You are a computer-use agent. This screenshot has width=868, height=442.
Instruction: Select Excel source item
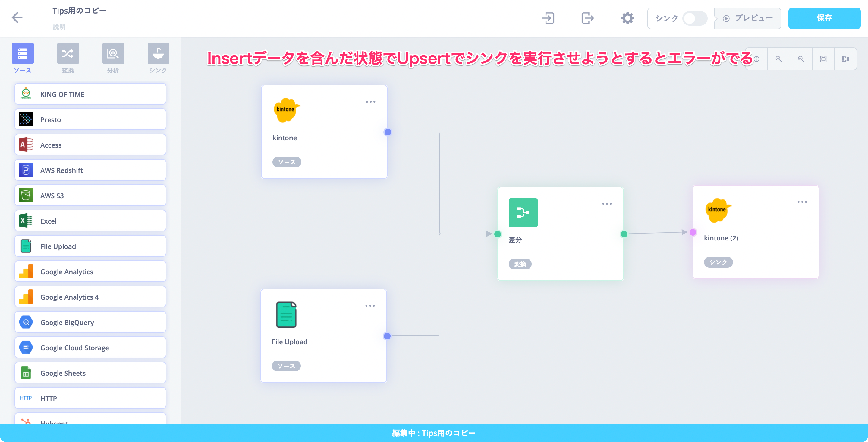click(x=90, y=221)
